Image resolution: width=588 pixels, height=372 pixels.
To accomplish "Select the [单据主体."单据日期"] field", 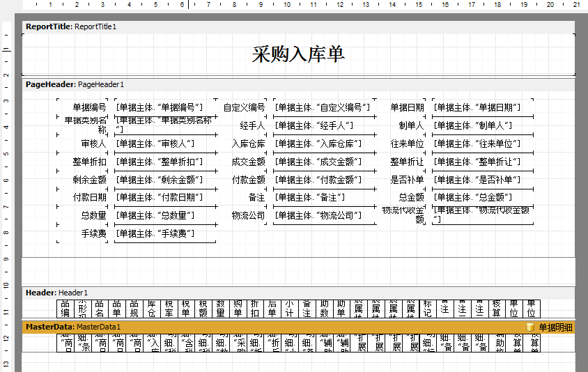I will click(482, 107).
